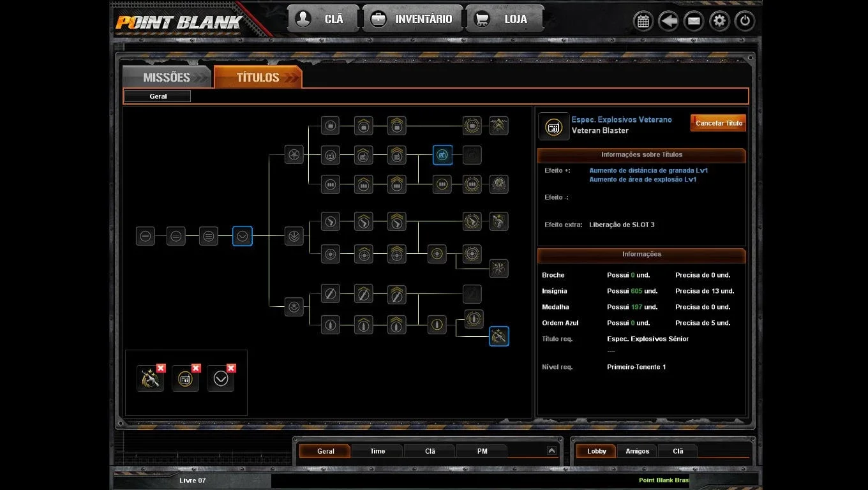Switch to the Amigos tab
The height and width of the screenshot is (490, 868).
[x=637, y=451]
